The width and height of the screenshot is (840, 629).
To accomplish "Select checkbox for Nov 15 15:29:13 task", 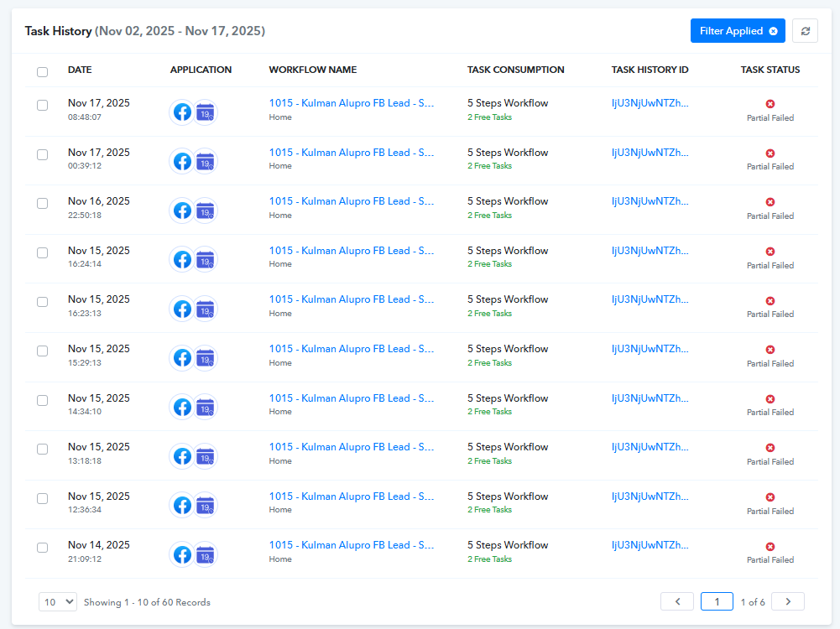I will pos(43,351).
